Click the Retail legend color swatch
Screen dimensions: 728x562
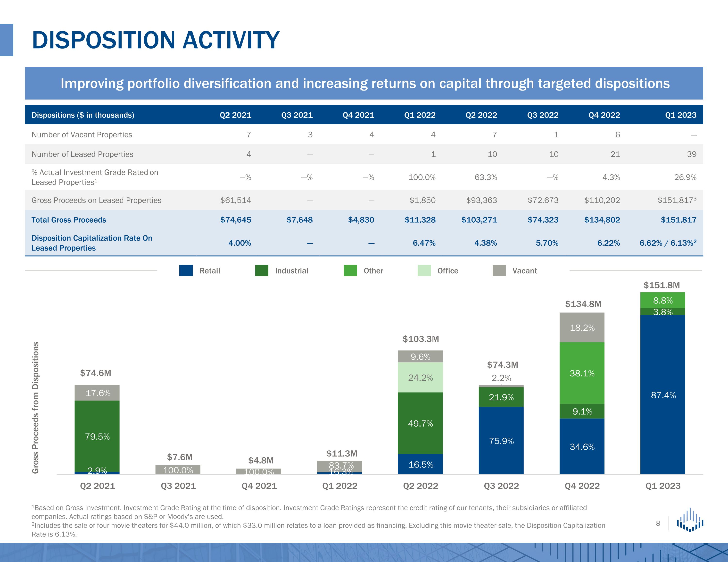coord(186,270)
